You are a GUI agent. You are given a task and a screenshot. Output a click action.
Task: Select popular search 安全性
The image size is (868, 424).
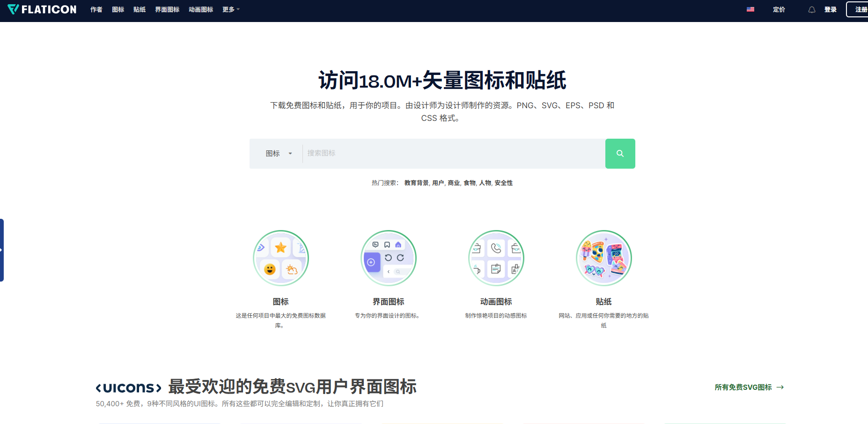pyautogui.click(x=504, y=183)
